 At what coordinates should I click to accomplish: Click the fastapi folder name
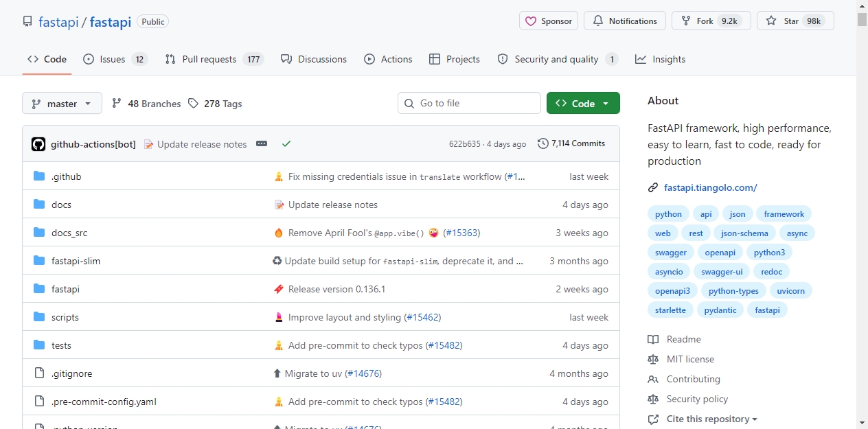tap(65, 289)
